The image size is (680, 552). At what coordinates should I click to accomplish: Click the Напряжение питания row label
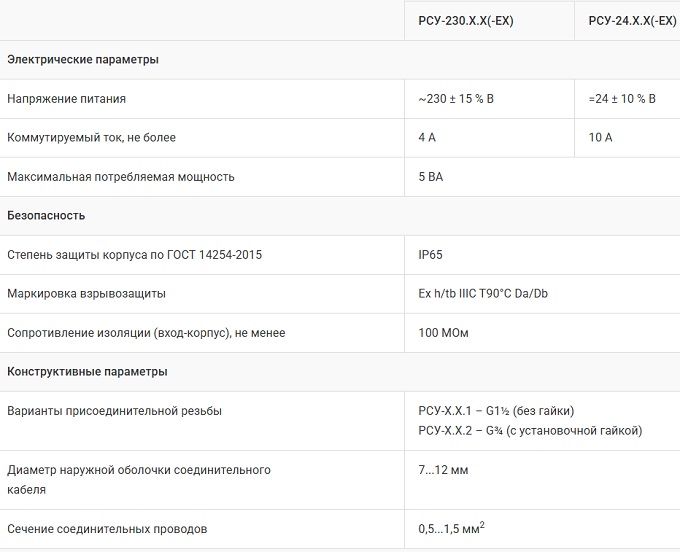pos(66,99)
